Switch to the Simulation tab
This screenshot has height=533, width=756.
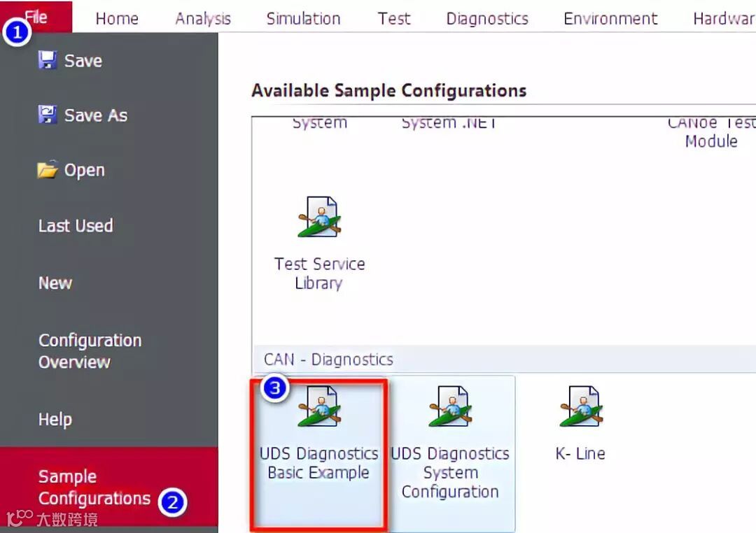[303, 19]
